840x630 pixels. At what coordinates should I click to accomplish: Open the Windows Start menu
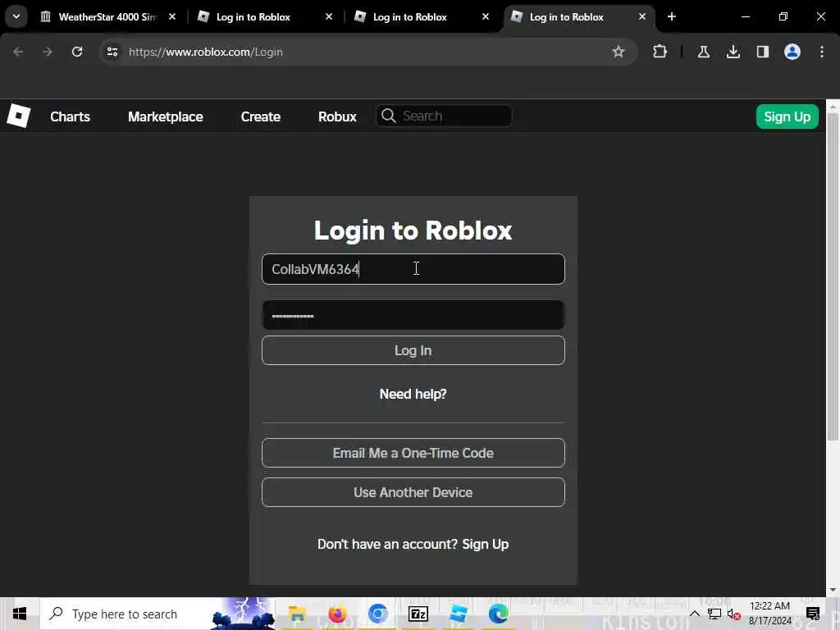pos(20,614)
